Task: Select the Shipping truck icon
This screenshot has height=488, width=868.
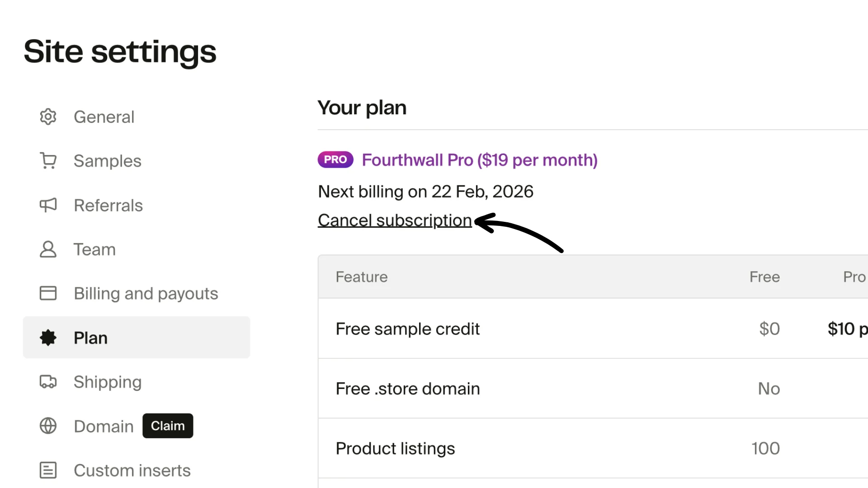Action: (x=48, y=382)
